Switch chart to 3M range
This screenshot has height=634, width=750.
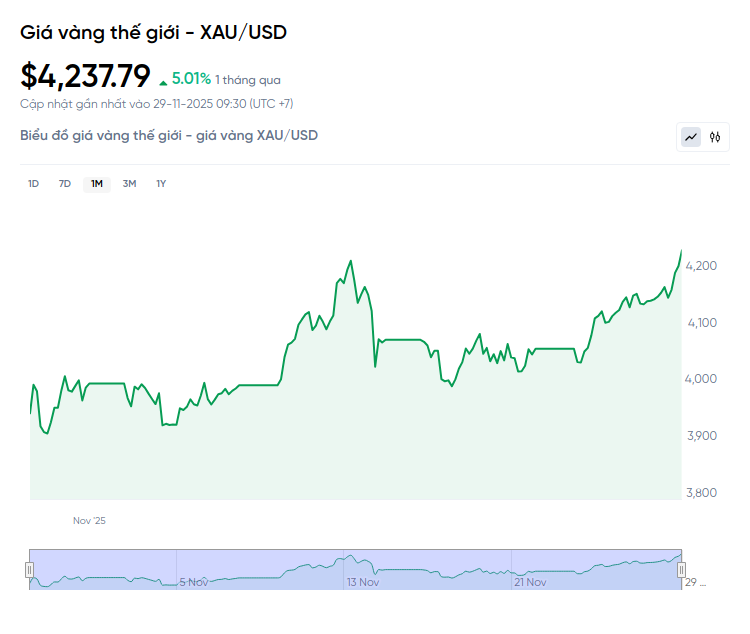(x=129, y=183)
